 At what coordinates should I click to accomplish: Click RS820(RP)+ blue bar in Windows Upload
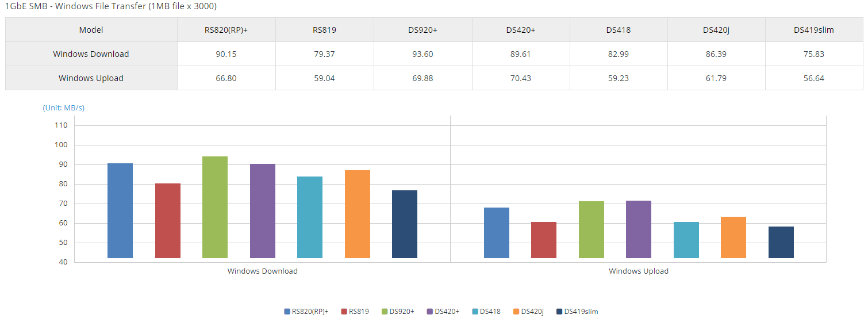[x=497, y=233]
